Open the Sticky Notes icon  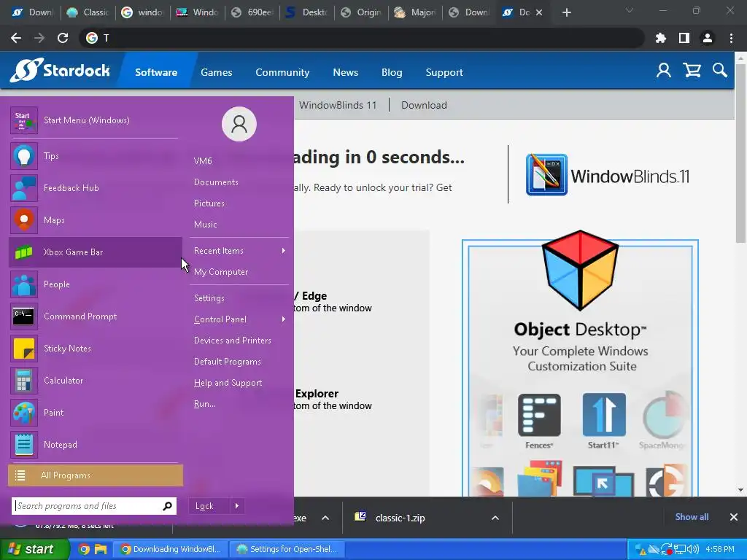tap(24, 348)
